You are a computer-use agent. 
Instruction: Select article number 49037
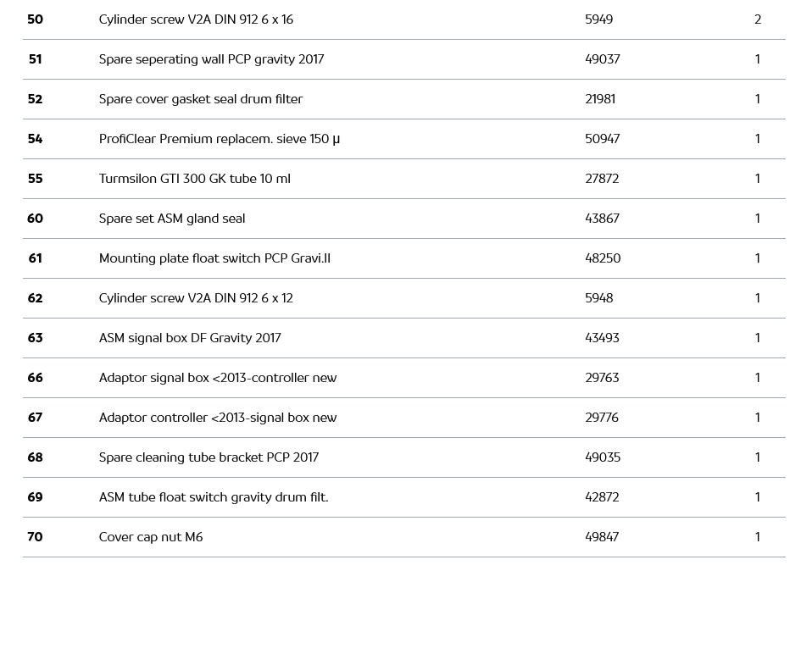(x=602, y=59)
